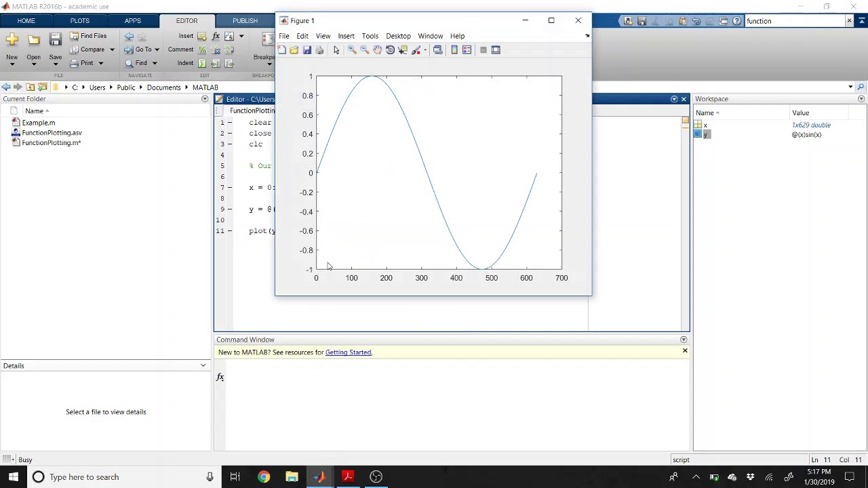868x488 pixels.
Task: Activate Zoom In tool in figure toolbar
Action: tap(351, 50)
